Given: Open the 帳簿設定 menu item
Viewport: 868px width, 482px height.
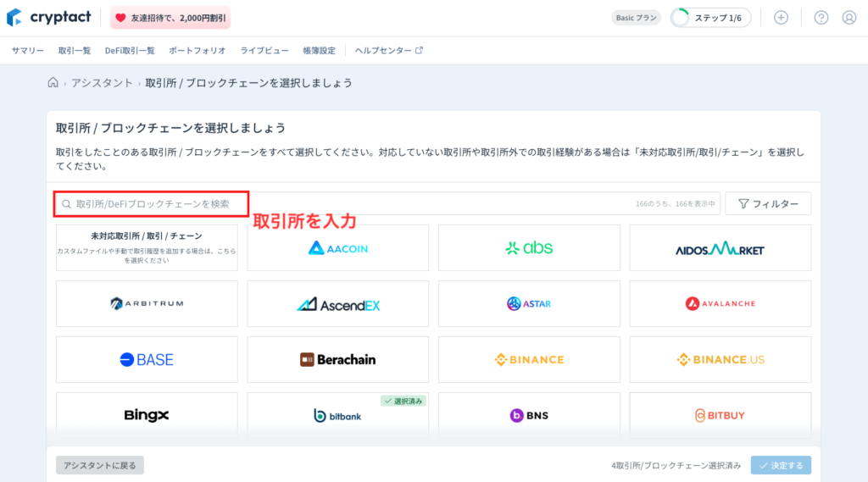Looking at the screenshot, I should 319,50.
